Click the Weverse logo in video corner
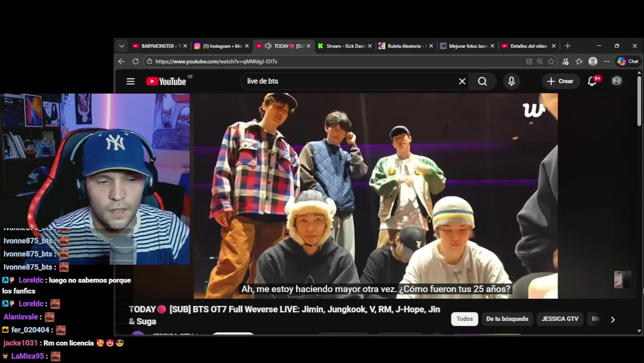644x363 pixels. pyautogui.click(x=533, y=109)
